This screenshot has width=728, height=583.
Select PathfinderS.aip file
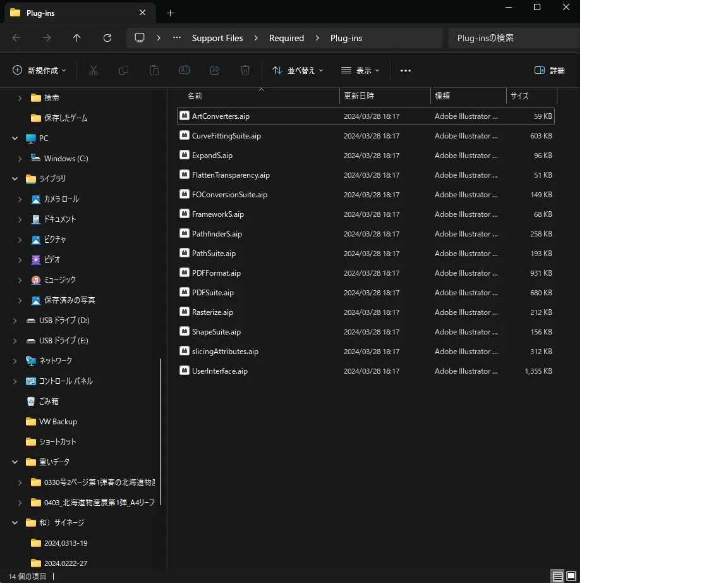(366, 234)
